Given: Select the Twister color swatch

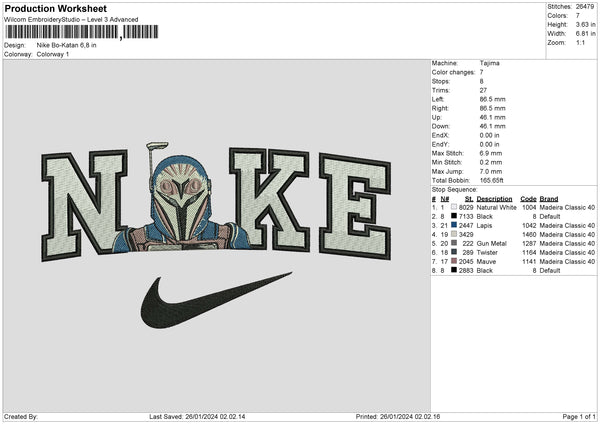Looking at the screenshot, I should coord(454,252).
